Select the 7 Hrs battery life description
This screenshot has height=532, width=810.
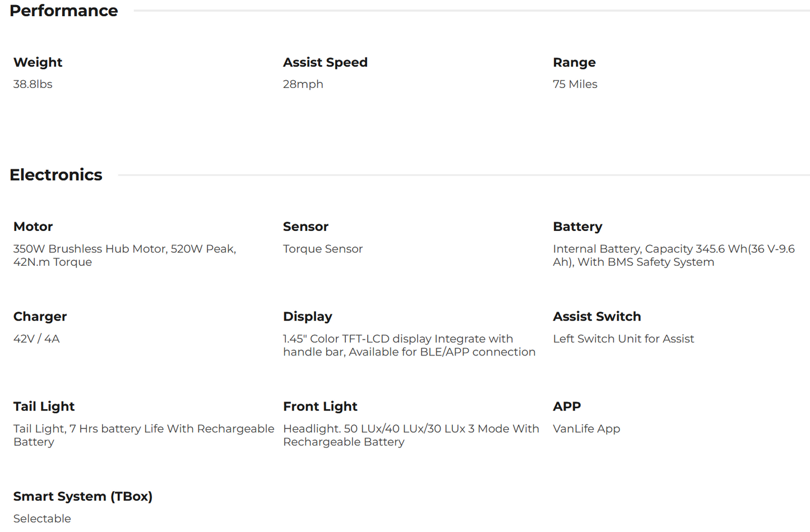pyautogui.click(x=144, y=435)
